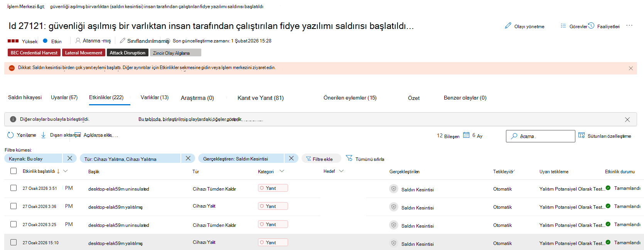Check the row dated 27 Ocak 2026 3:25
The image size is (644, 250).
coord(13,224)
